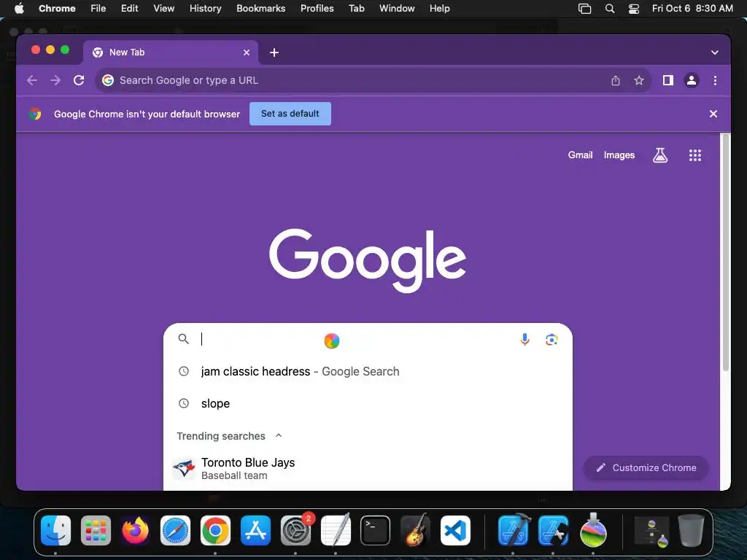
Task: Select the 'jam classic headress' search suggestion
Action: point(368,371)
